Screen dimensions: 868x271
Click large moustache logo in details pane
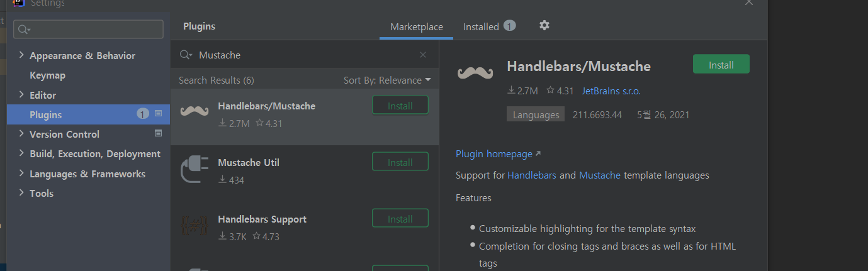(475, 73)
